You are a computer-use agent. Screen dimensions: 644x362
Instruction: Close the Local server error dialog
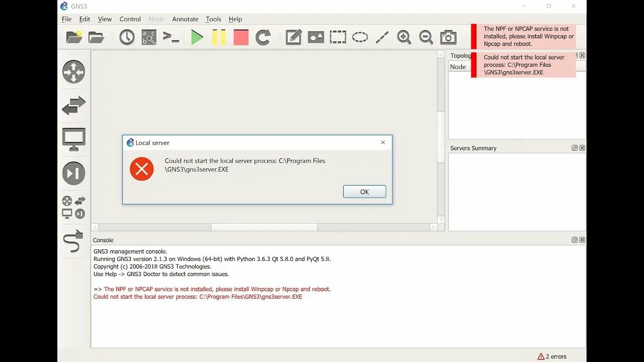[x=383, y=143]
